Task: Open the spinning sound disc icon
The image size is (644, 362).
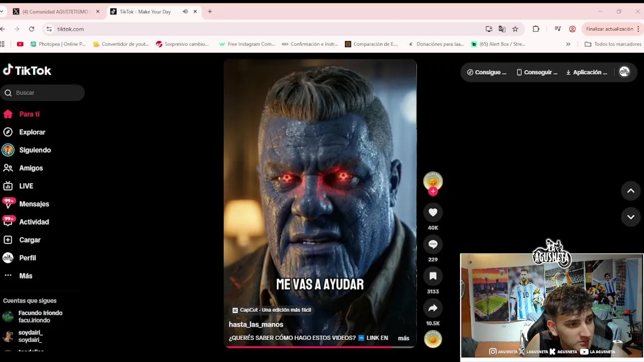Action: click(x=433, y=339)
